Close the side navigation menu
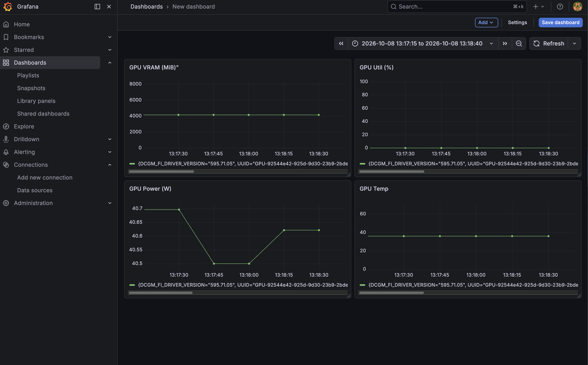The width and height of the screenshot is (588, 365). tap(109, 7)
